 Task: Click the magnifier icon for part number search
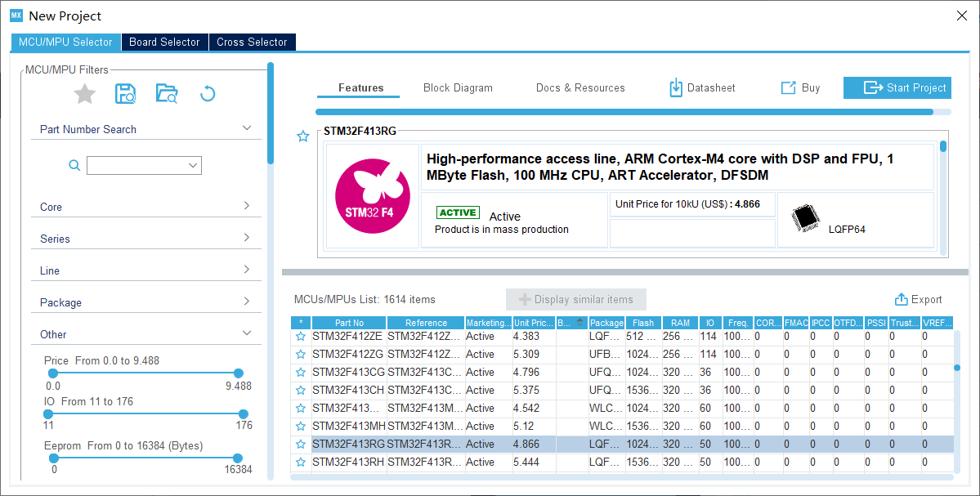(x=74, y=166)
